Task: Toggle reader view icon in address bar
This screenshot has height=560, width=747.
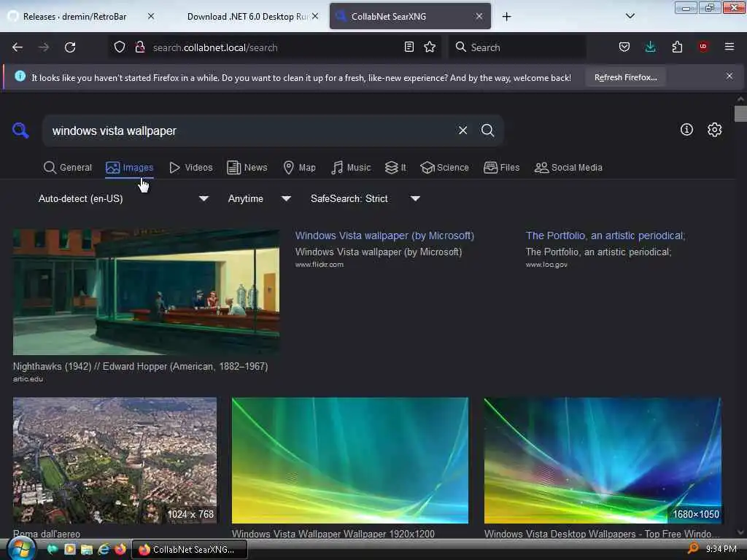Action: pyautogui.click(x=409, y=47)
